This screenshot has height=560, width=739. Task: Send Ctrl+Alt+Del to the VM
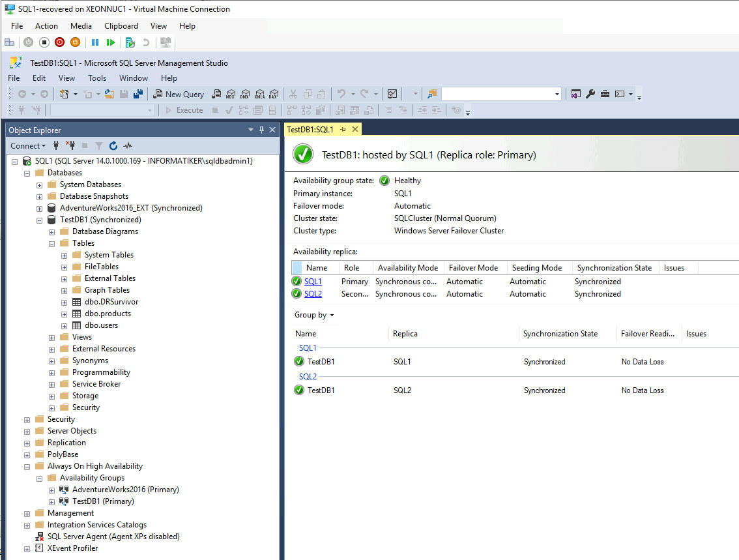pos(9,42)
